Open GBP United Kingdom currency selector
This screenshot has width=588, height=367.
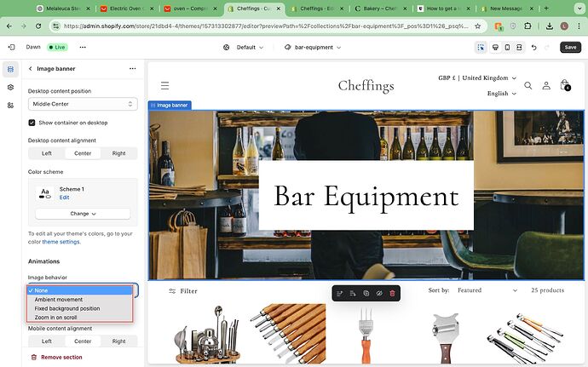(477, 78)
